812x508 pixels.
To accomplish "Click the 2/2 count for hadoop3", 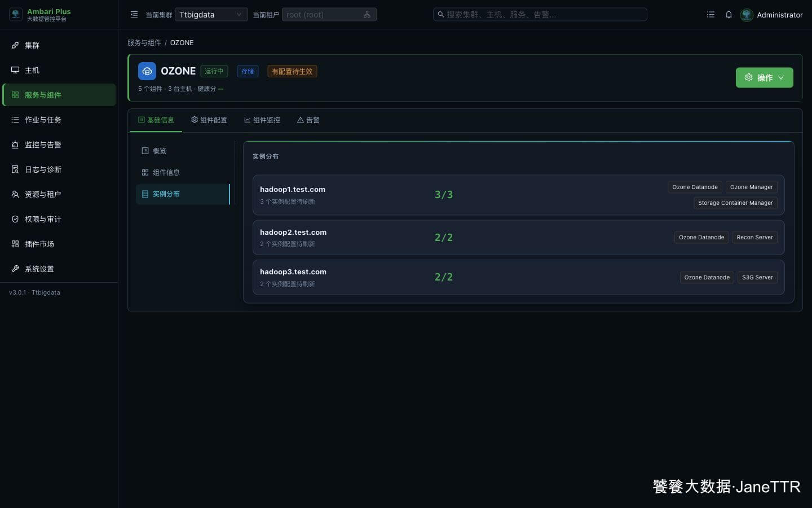I will 444,277.
